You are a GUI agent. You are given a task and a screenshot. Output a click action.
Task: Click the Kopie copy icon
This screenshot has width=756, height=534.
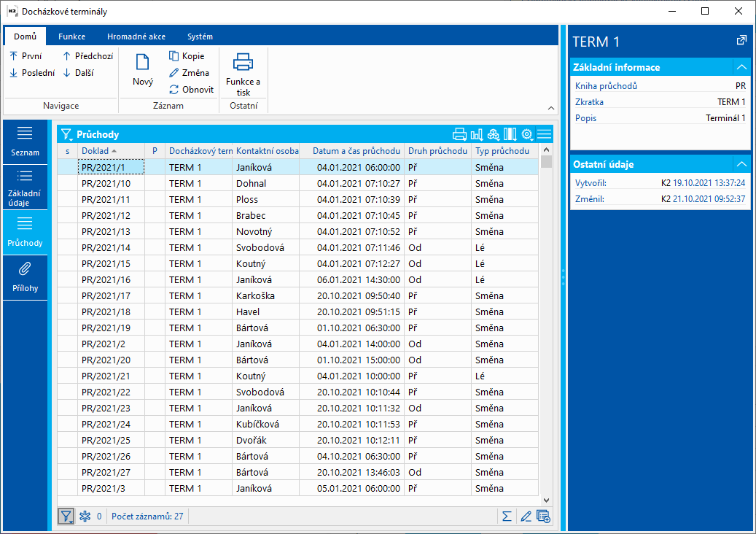(174, 56)
